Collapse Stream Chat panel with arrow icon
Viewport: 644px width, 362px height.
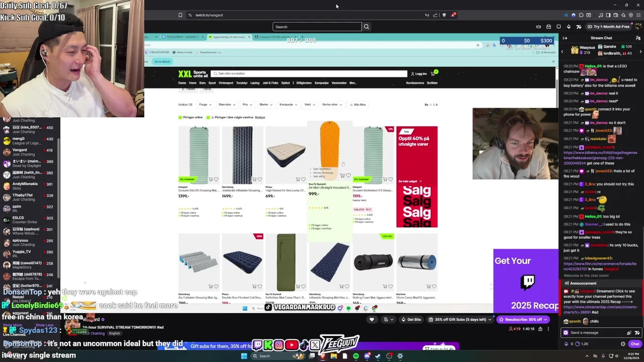coord(565,38)
